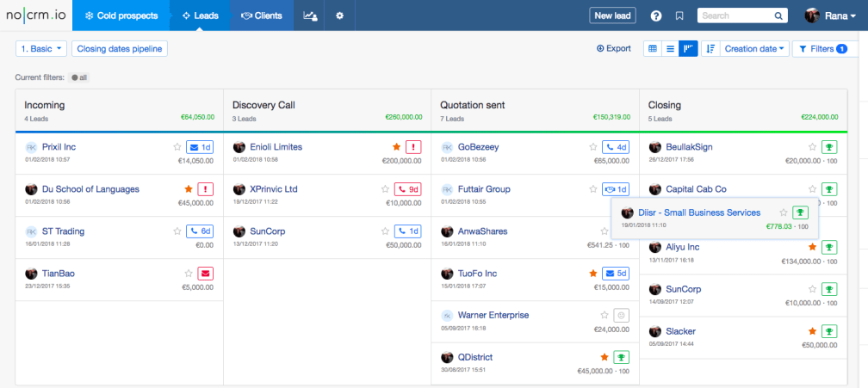Star the BeullakSign lead
Viewport: 868px width, 388px height.
coord(813,147)
